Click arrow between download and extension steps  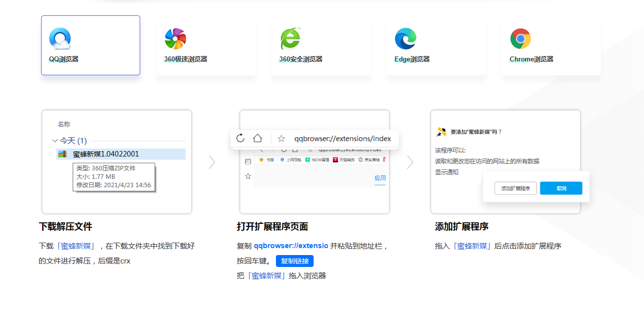point(212,162)
